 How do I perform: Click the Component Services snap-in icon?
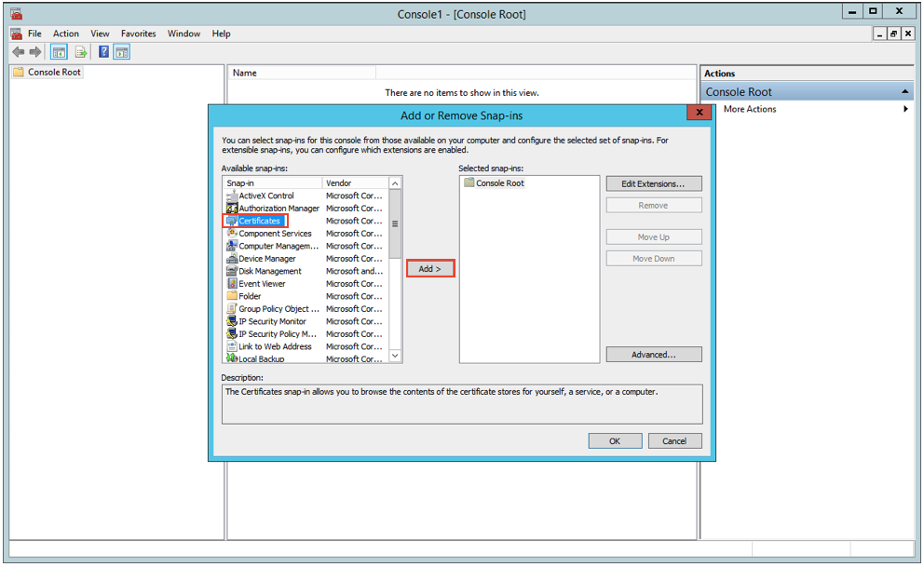pyautogui.click(x=232, y=233)
